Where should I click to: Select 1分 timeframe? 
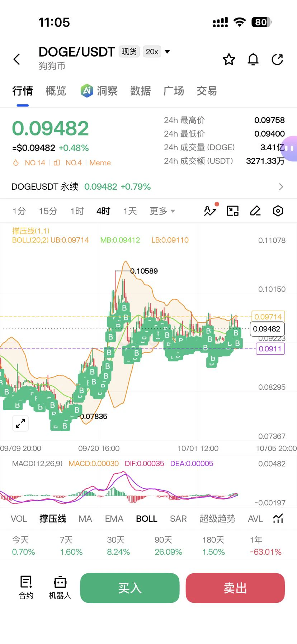[x=19, y=211]
